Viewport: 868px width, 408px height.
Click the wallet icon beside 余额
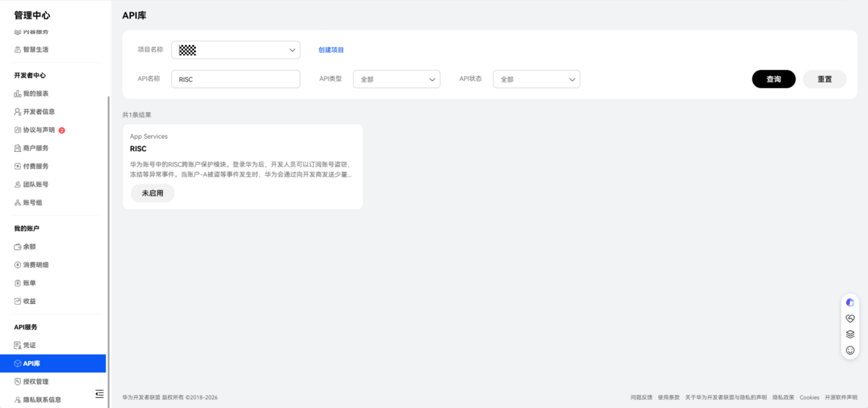coord(17,247)
